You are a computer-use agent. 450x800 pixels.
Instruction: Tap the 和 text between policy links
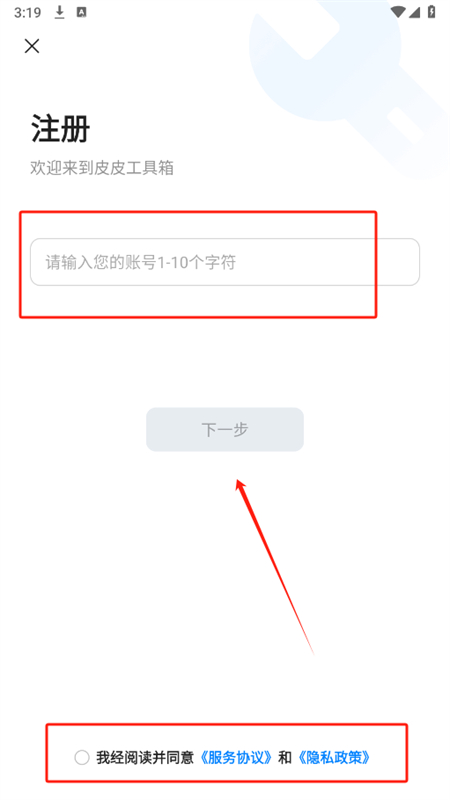(285, 757)
